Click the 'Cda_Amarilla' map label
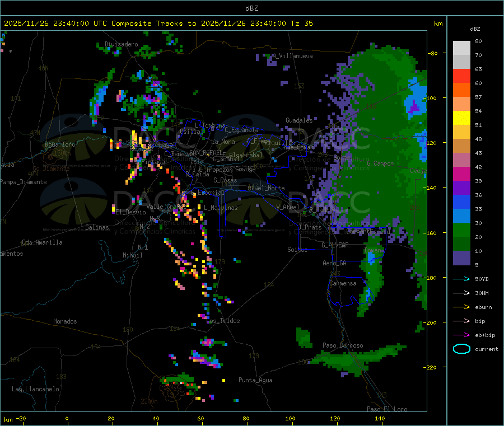 click(x=42, y=242)
